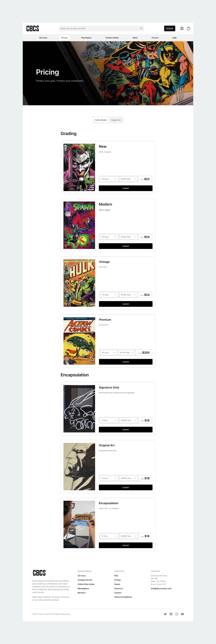Open the Facebook footer icon
Screen dimensions: 216x644
(171, 614)
